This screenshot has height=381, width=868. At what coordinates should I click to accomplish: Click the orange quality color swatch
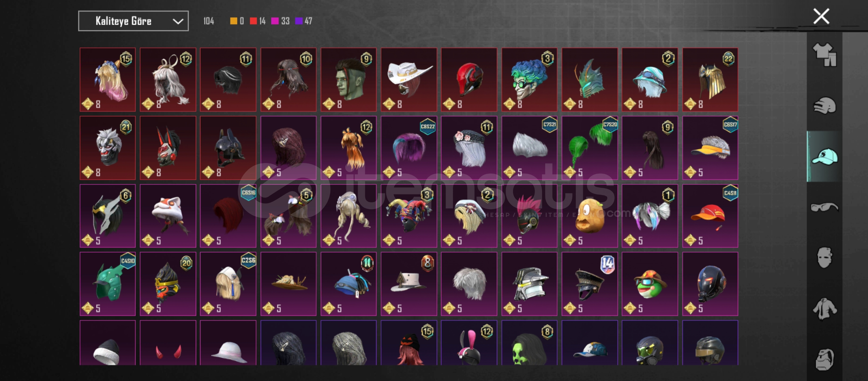233,21
